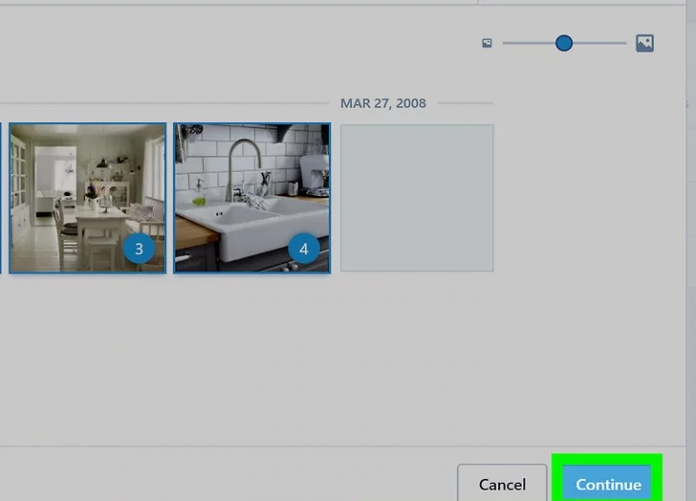
Task: Select the MAR 27, 2008 date header
Action: point(383,103)
